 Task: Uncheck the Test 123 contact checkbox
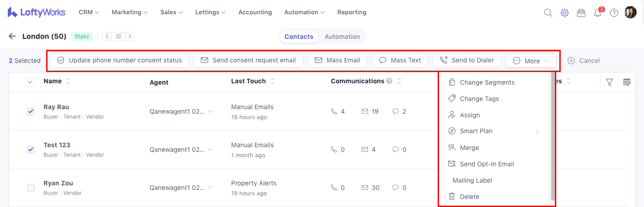[31, 149]
